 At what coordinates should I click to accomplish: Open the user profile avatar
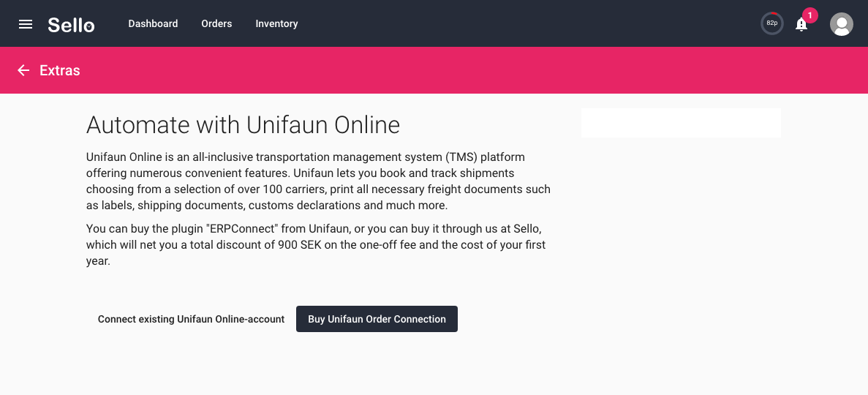pos(842,24)
